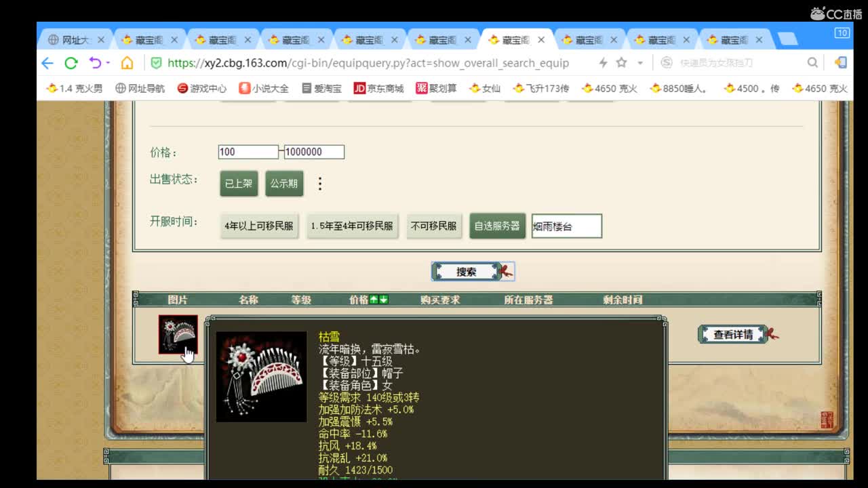Click the 枯雪 hat item thumbnail
The image size is (868, 488).
click(178, 334)
